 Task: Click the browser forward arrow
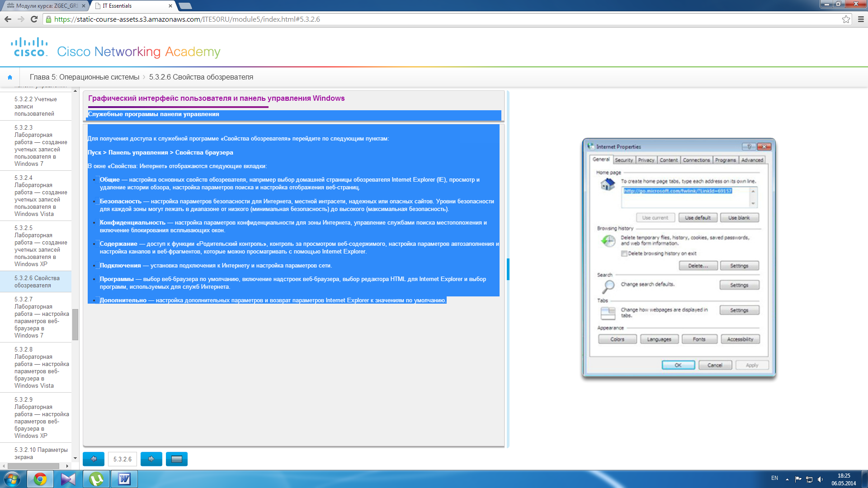point(21,19)
